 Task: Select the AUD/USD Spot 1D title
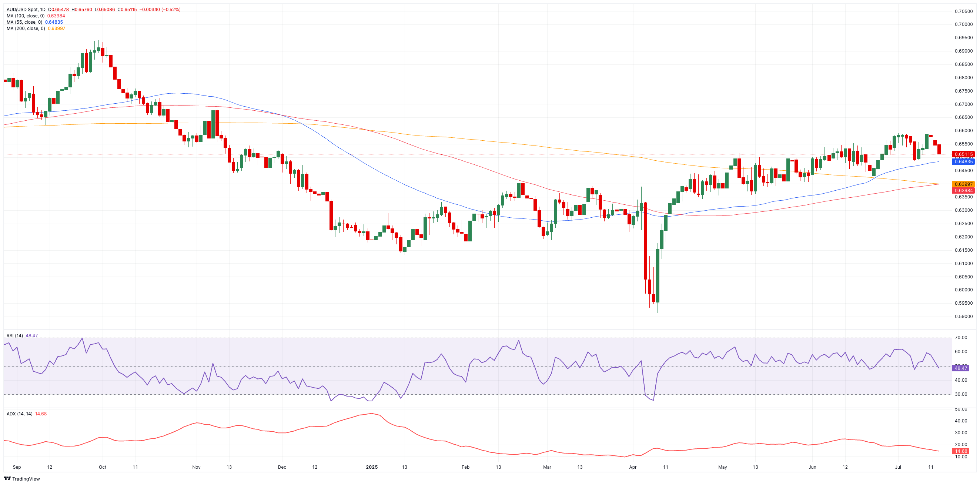pos(26,10)
